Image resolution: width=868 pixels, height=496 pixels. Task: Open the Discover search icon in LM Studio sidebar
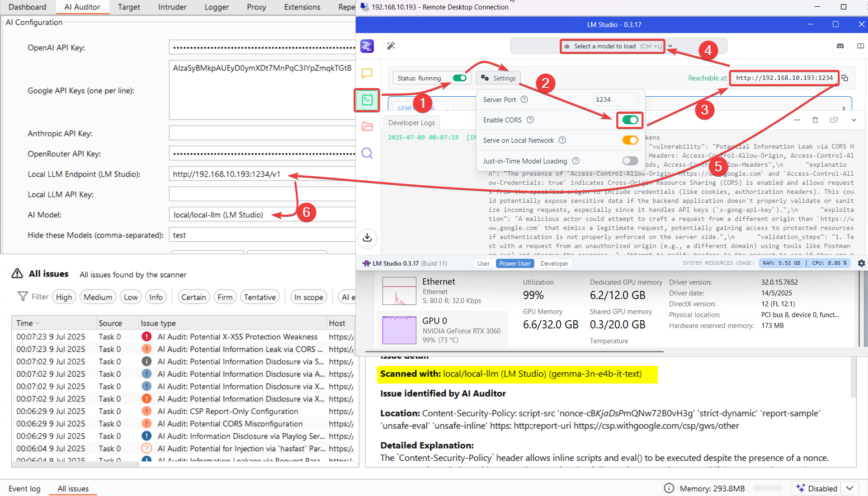(x=367, y=154)
